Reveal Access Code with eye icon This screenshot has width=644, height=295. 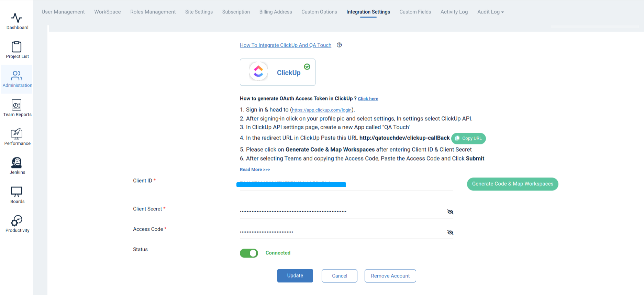pyautogui.click(x=450, y=232)
